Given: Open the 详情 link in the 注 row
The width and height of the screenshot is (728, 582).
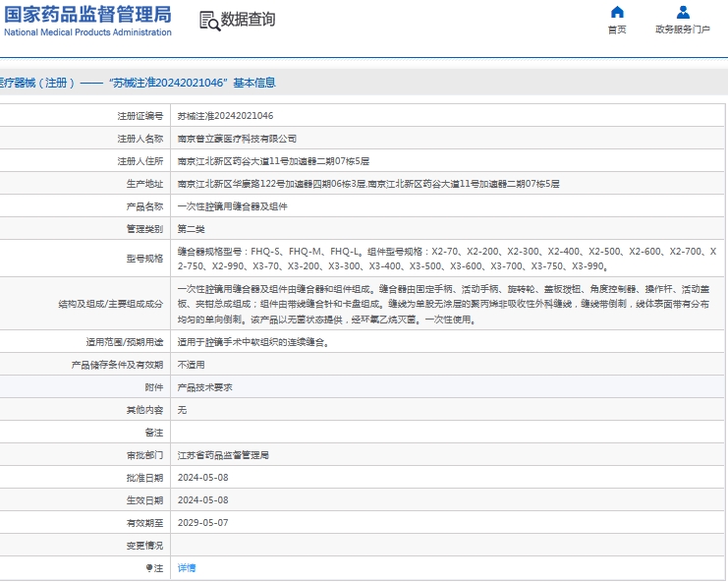Looking at the screenshot, I should [187, 568].
